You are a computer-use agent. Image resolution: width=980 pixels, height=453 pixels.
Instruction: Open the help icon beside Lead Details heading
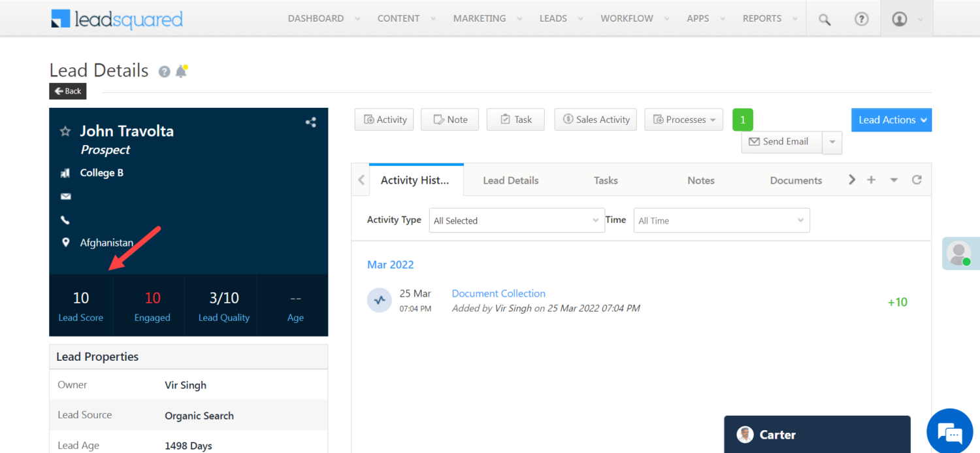tap(163, 71)
